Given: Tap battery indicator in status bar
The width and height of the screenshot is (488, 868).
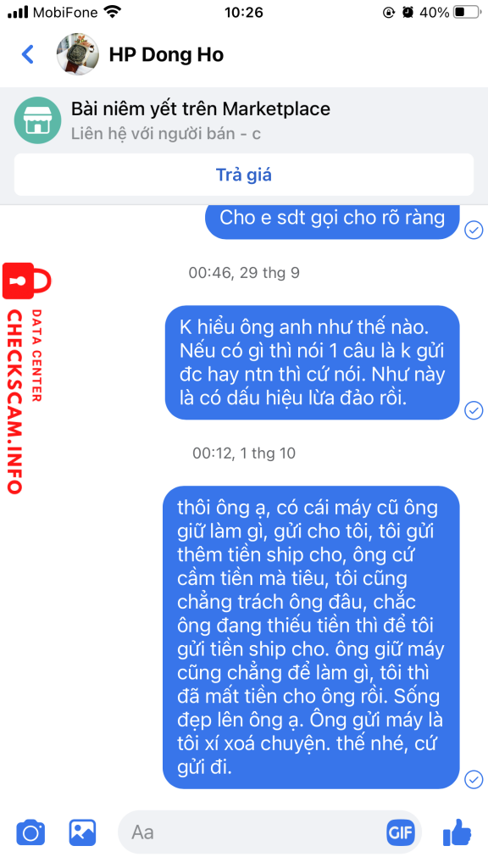Looking at the screenshot, I should point(467,12).
